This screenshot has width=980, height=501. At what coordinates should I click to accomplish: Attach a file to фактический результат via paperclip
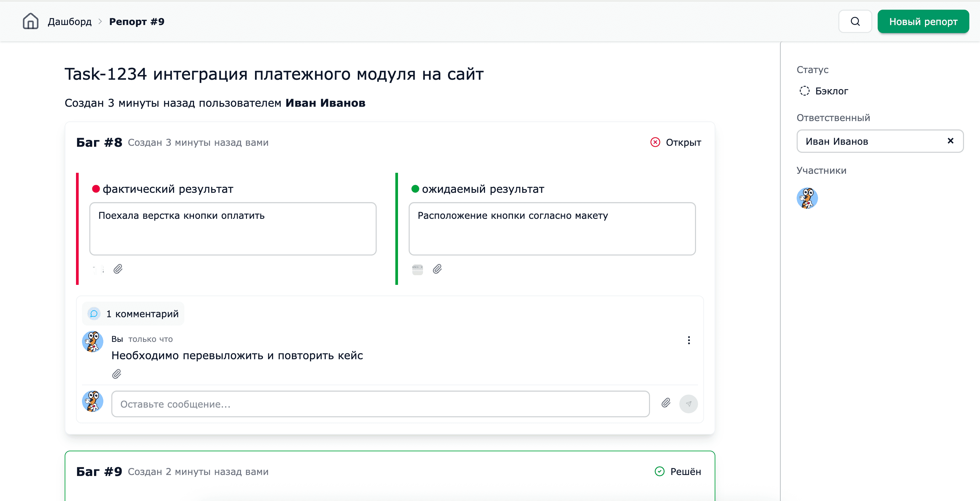tap(119, 269)
